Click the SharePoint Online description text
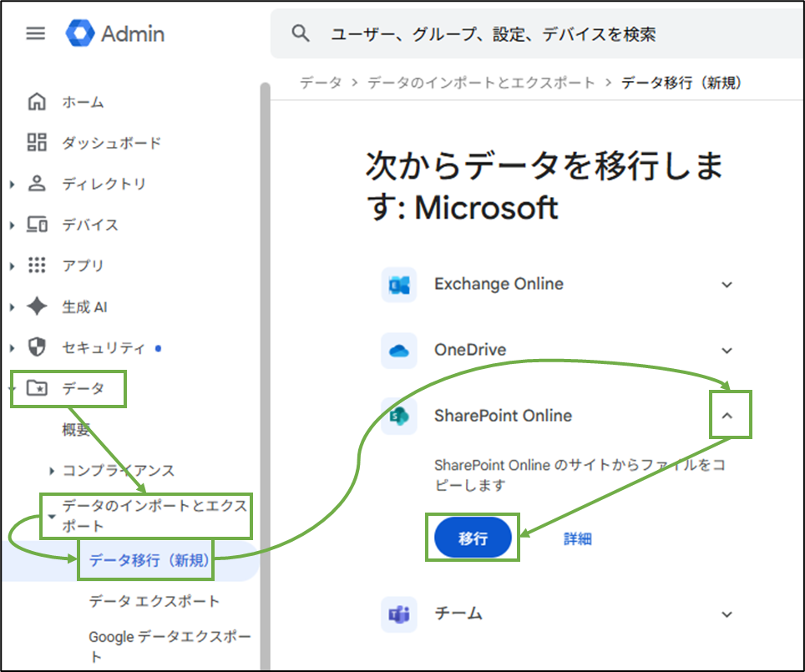 [x=580, y=475]
